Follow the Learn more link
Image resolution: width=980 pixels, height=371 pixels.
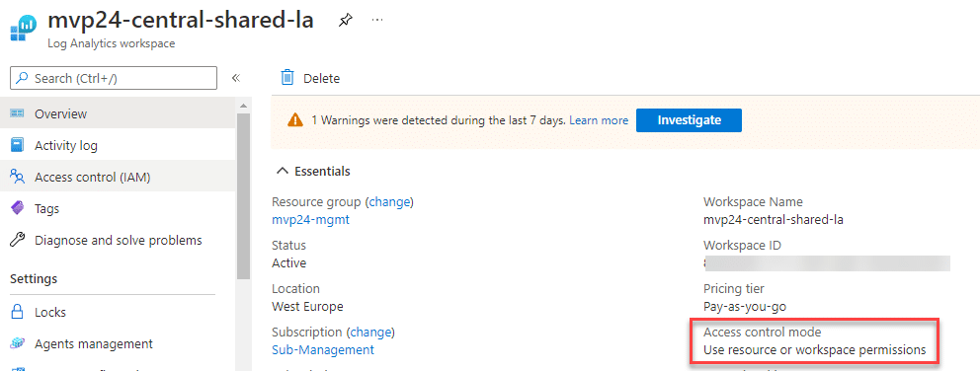tap(598, 120)
